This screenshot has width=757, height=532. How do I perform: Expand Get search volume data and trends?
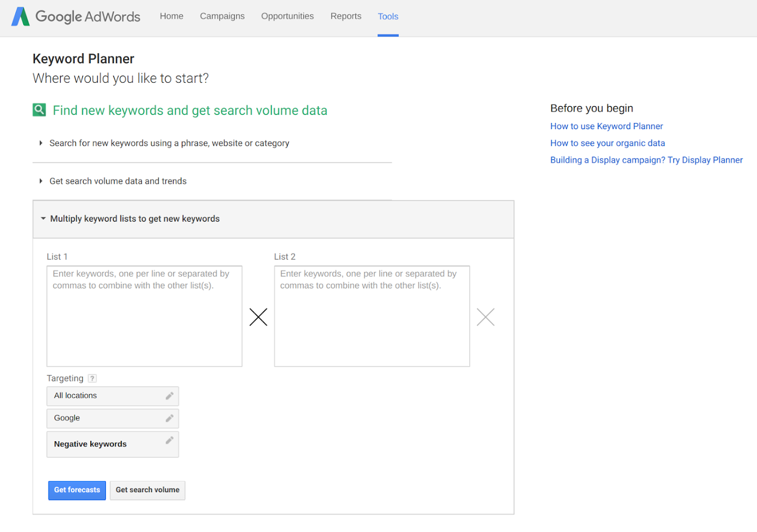tap(118, 181)
